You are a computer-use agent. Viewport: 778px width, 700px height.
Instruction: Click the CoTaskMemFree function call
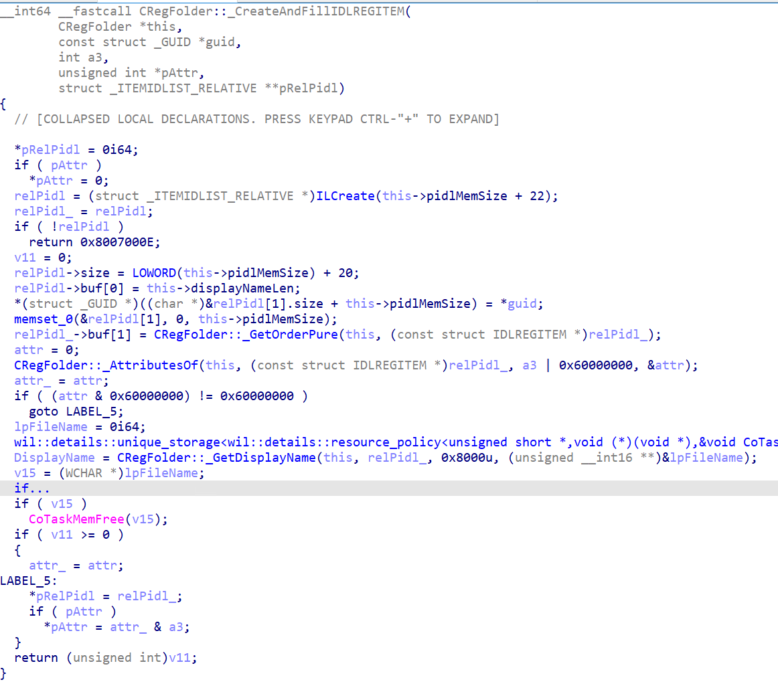(76, 519)
